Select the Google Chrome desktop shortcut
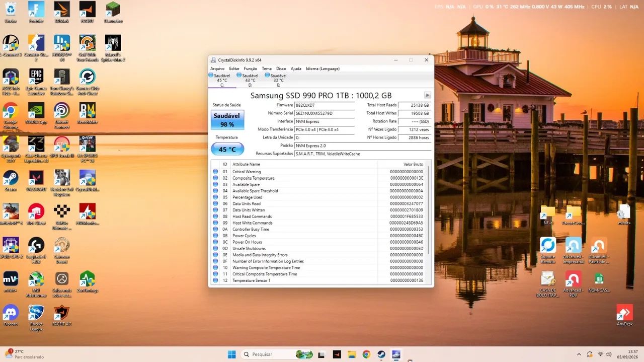Screen dimensions: 644x362 coord(11,115)
